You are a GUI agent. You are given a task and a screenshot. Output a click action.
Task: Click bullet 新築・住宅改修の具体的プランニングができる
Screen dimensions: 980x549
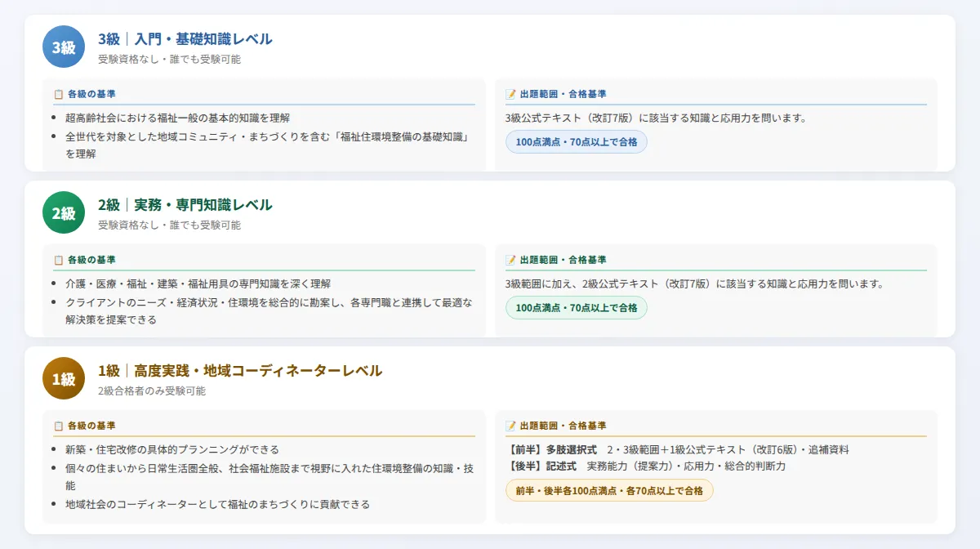tap(172, 449)
